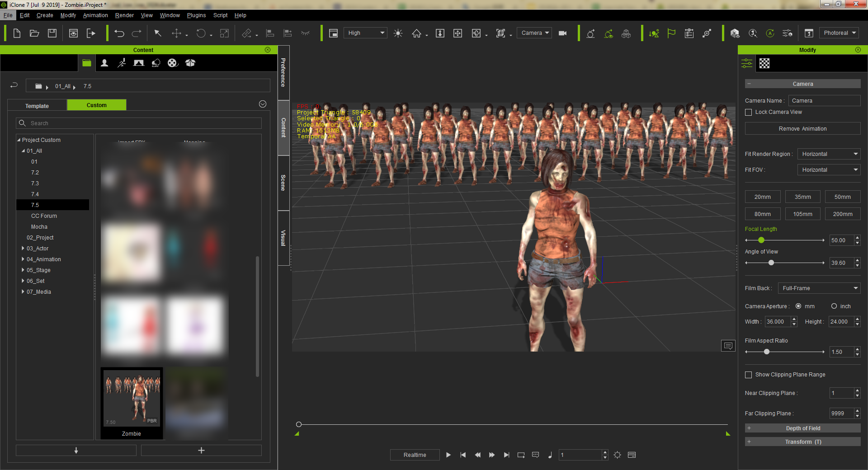868x470 pixels.
Task: Toggle the light sun icon in toolbar
Action: pyautogui.click(x=398, y=33)
